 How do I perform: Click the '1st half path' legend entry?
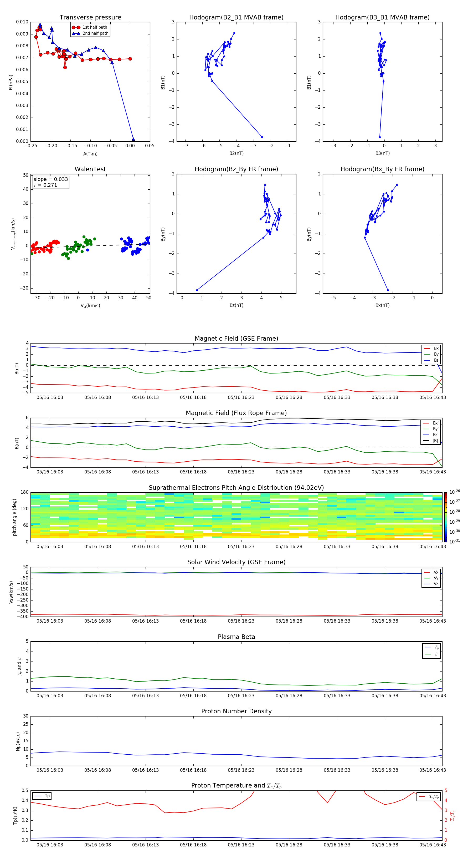tap(90, 27)
